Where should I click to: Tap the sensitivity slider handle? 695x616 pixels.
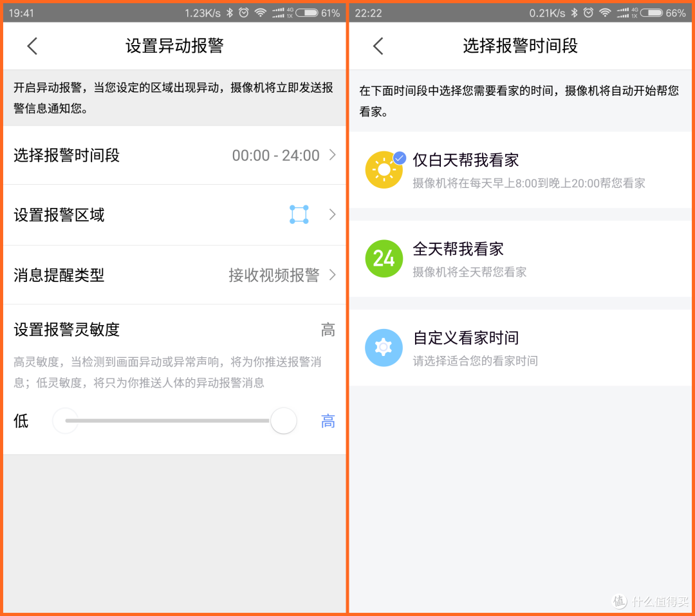coord(284,421)
